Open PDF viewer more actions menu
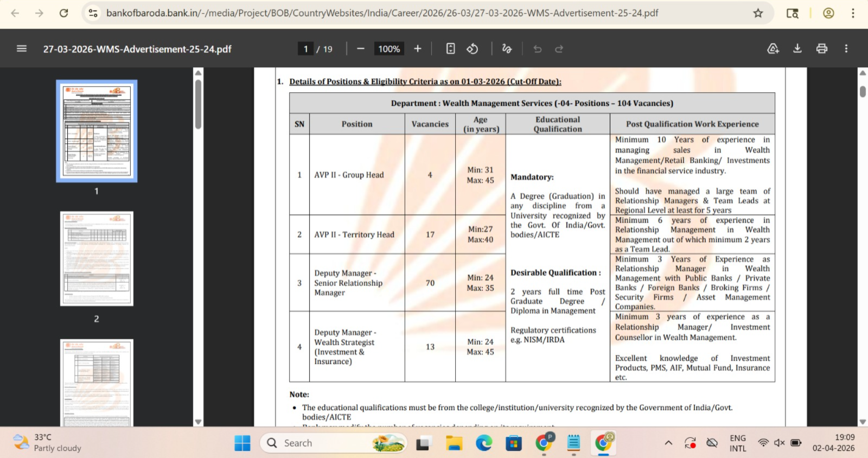The image size is (868, 458). point(846,49)
